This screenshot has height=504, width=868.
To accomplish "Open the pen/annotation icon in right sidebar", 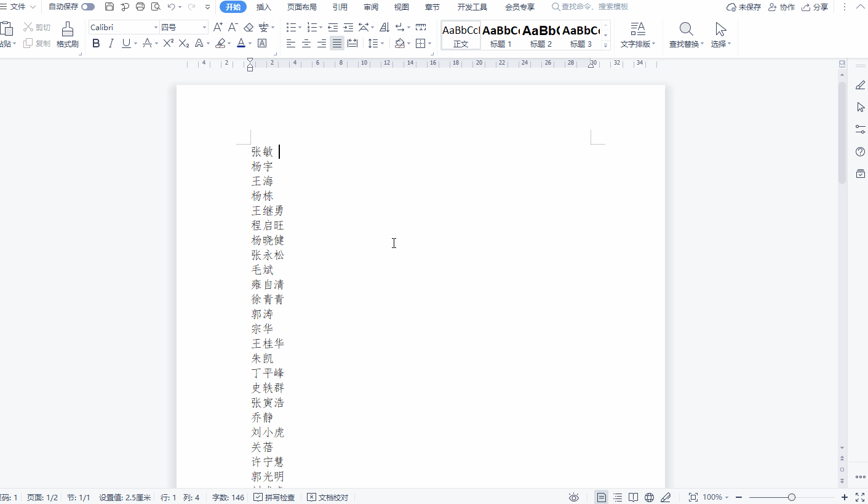I will 861,86.
